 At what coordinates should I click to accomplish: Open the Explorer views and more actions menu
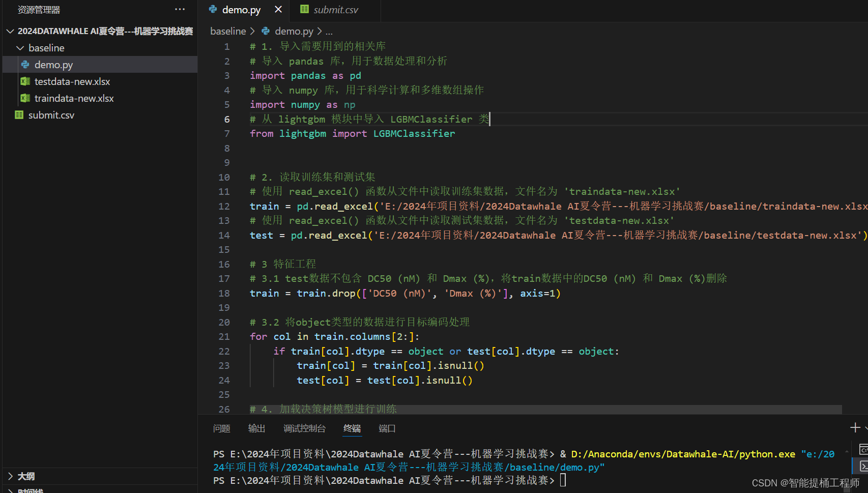pos(180,10)
